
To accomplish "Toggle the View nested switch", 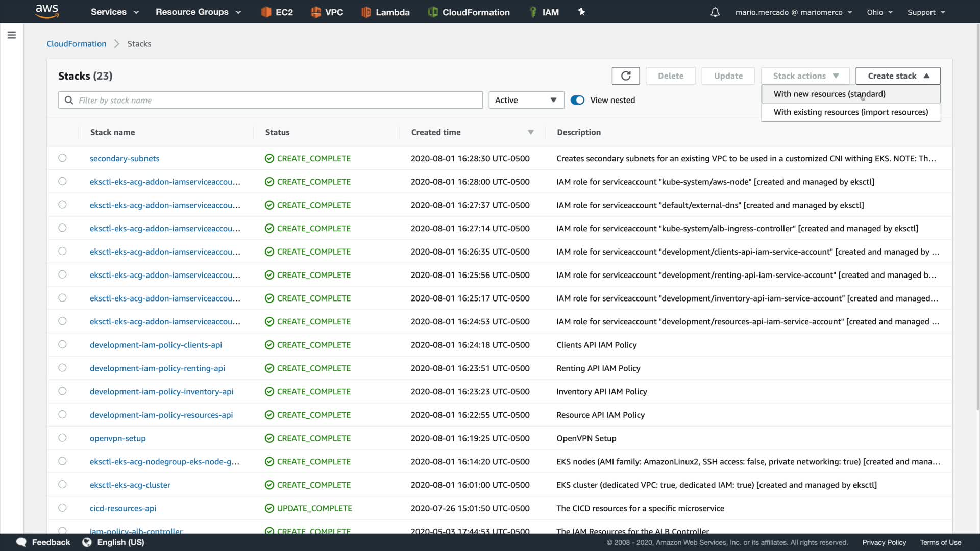I will [x=577, y=100].
